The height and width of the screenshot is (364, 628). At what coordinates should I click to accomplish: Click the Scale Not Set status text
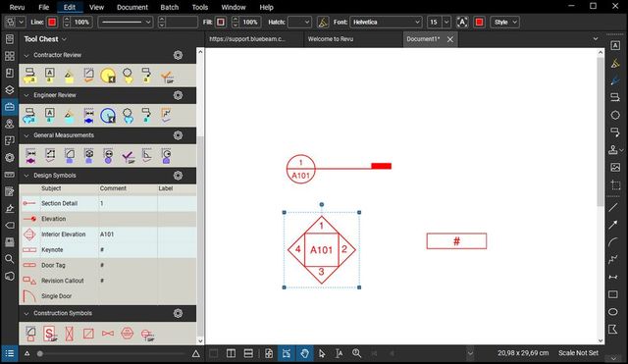click(578, 353)
